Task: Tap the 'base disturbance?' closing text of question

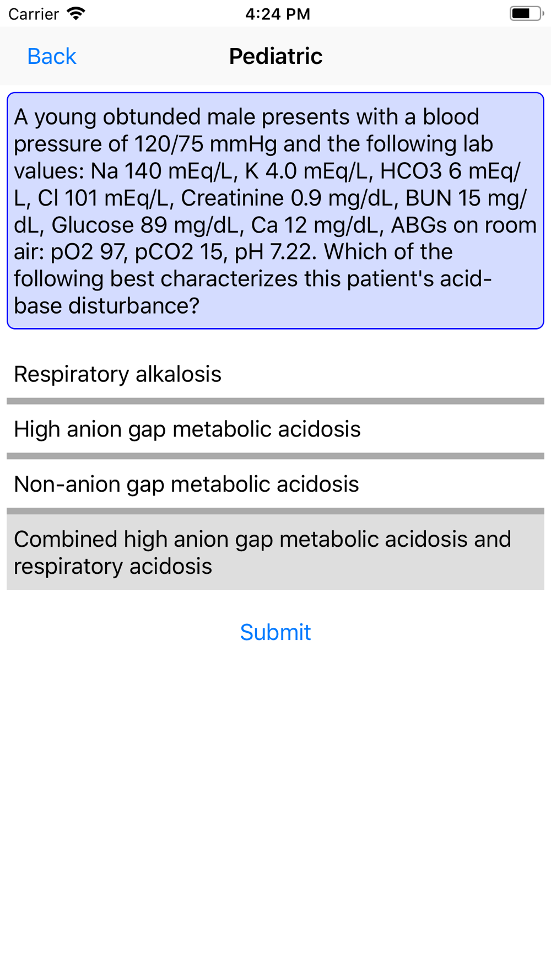Action: [x=106, y=306]
